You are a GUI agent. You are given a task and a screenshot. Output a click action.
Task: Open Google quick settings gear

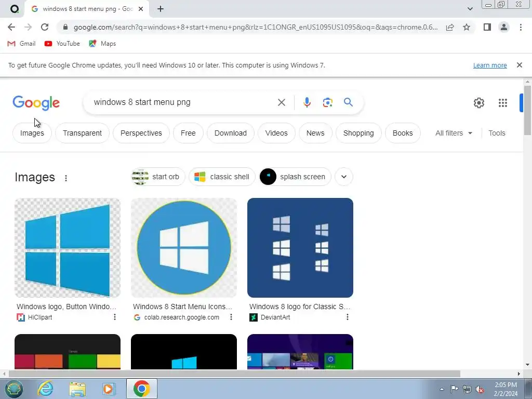coord(478,103)
